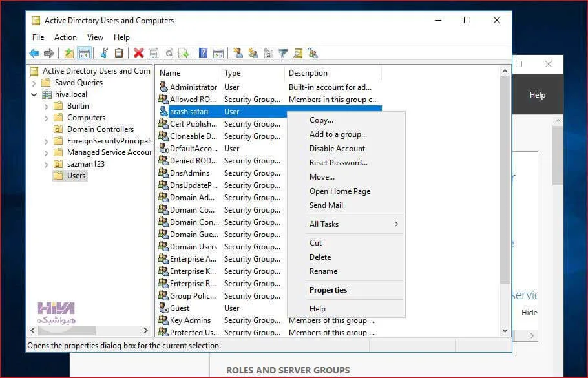588x378 pixels.
Task: Open the All Tasks submenu
Action: coord(353,224)
